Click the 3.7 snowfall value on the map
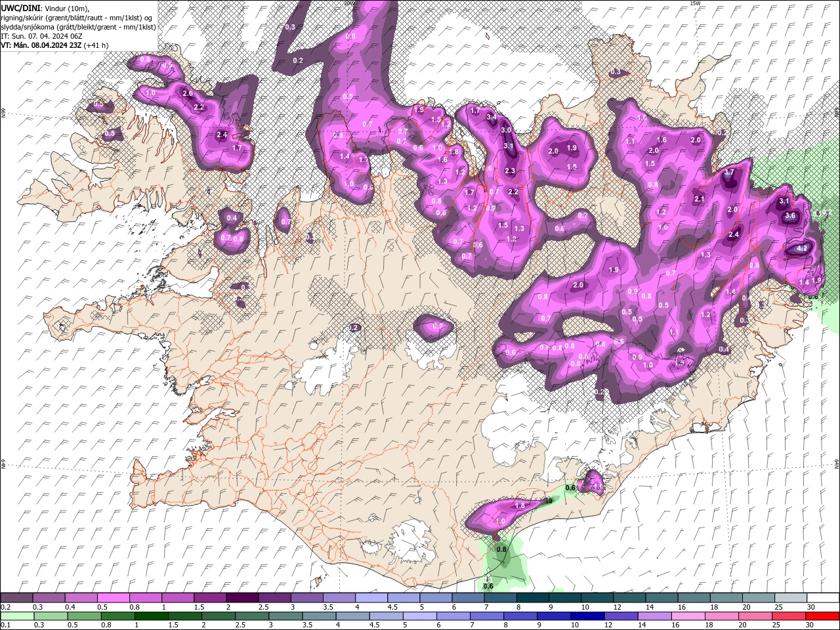840x630 pixels. [729, 173]
